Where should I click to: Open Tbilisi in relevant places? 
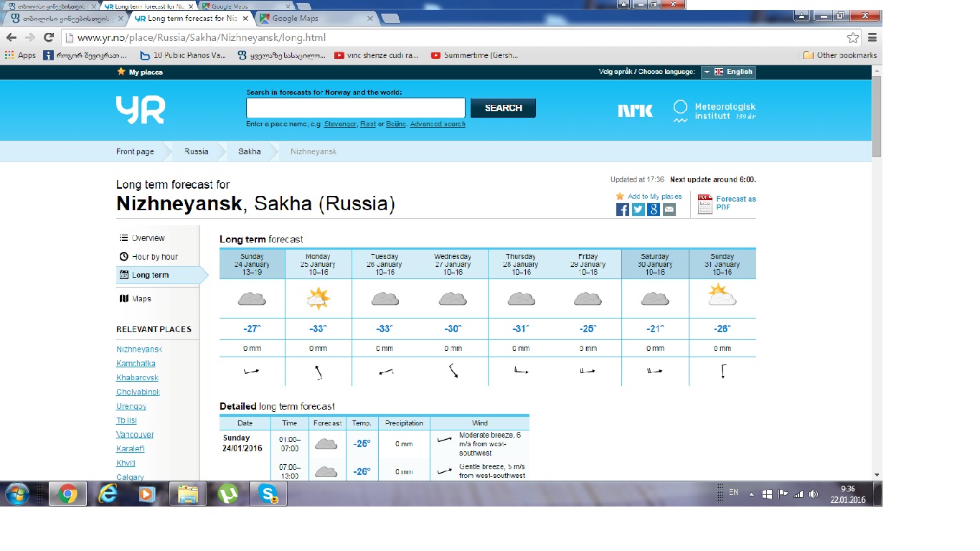click(x=126, y=421)
